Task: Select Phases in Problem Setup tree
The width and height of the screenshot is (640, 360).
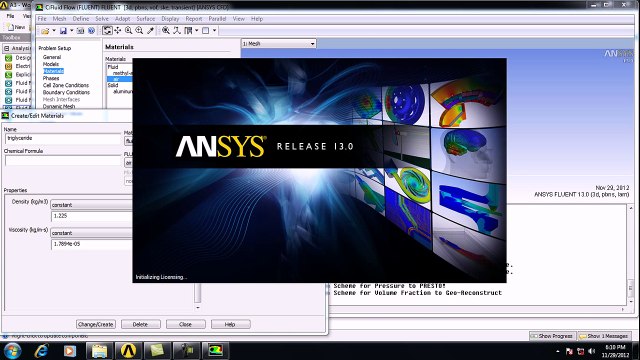Action: 51,78
